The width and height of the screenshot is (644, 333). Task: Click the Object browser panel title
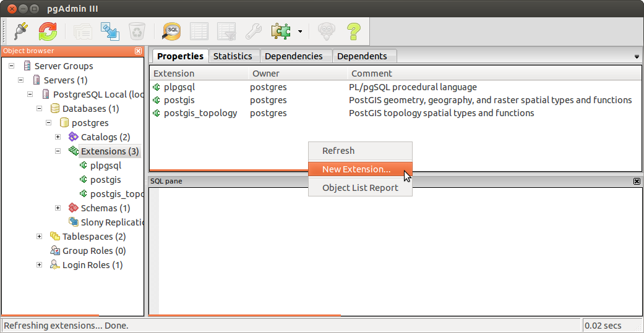28,51
